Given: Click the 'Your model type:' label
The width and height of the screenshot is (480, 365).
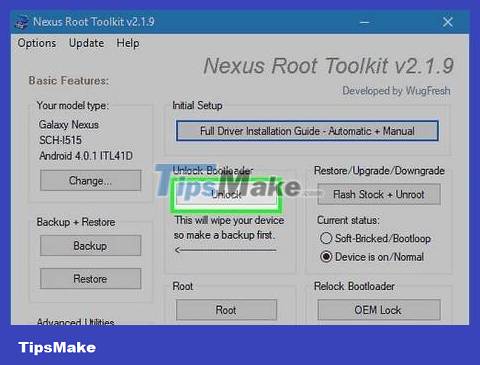Looking at the screenshot, I should tap(73, 106).
